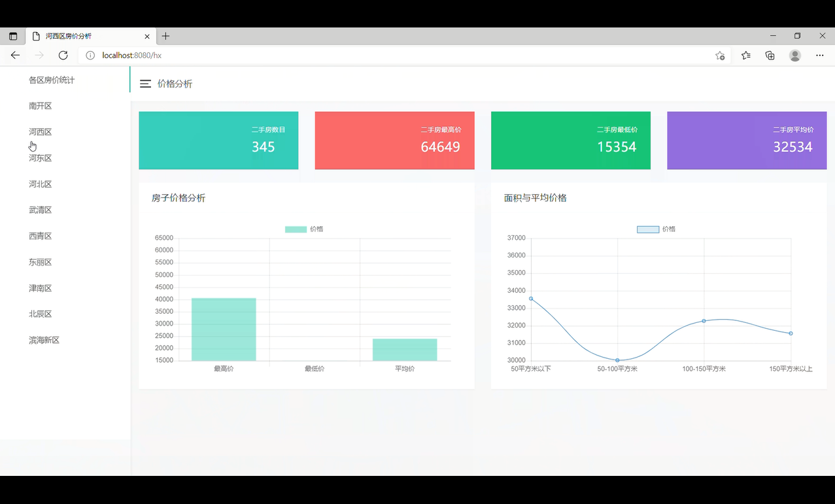Click the 50-100平方米 data point on line chart
The height and width of the screenshot is (504, 835).
tap(617, 360)
